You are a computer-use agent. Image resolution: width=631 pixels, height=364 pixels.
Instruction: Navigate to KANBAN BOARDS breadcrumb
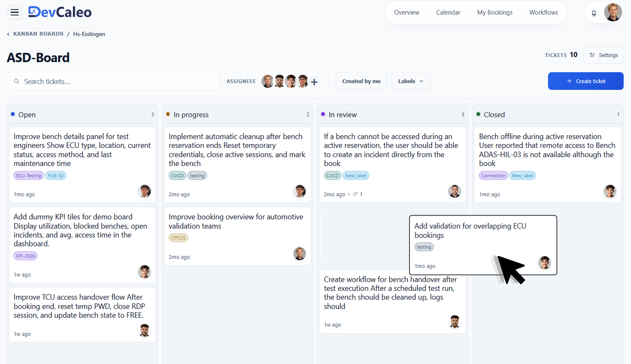click(38, 34)
